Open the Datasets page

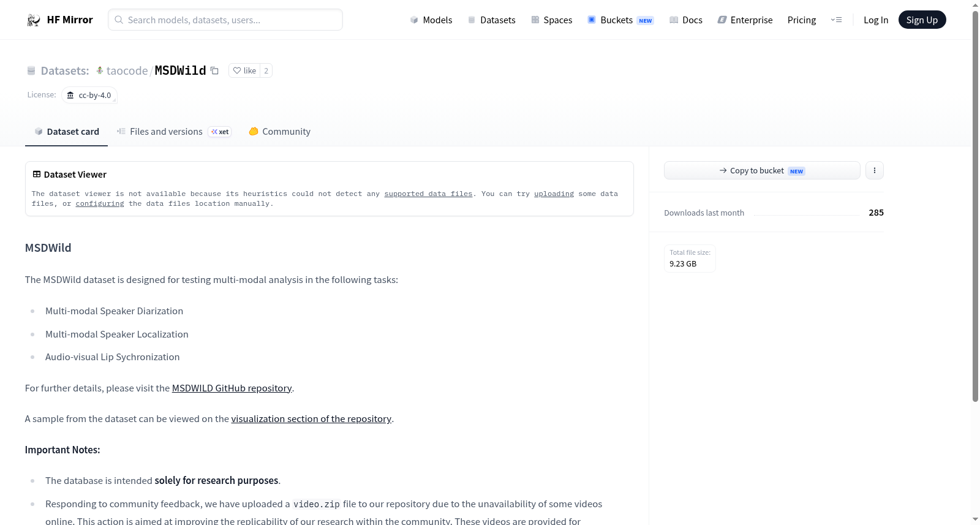tap(491, 20)
